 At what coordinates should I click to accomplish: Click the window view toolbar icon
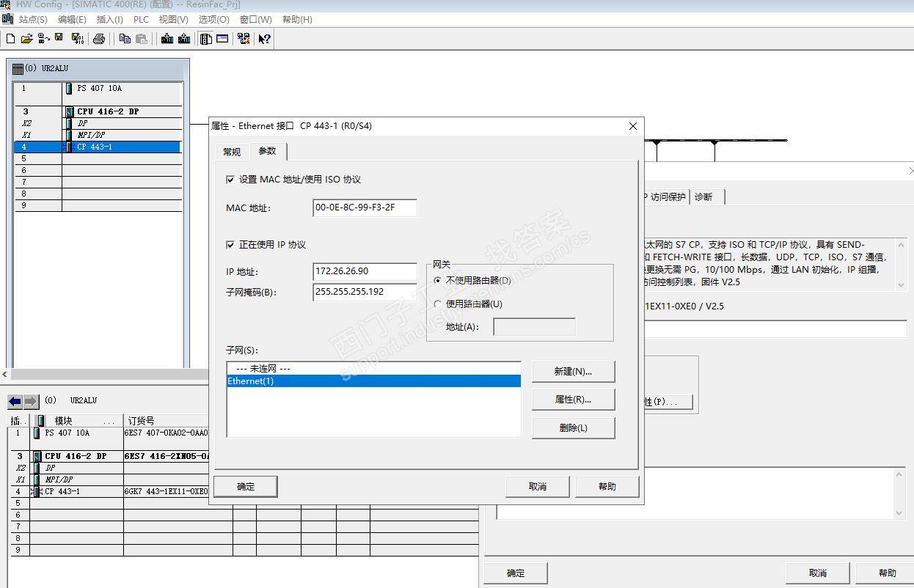coord(222,39)
